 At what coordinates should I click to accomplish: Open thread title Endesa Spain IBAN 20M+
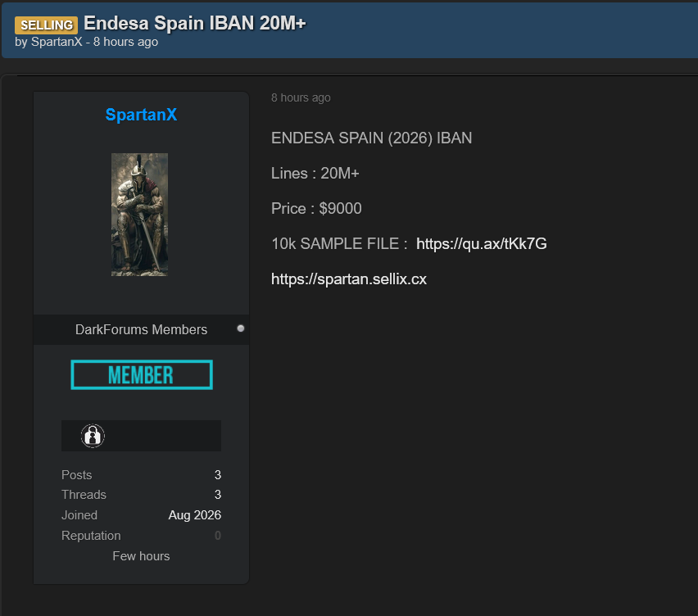[194, 23]
